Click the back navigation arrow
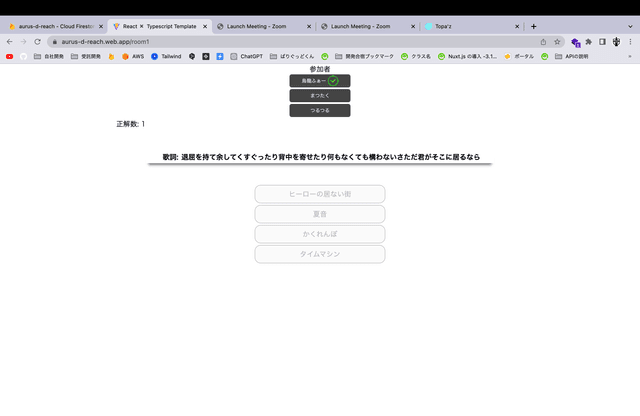 [x=9, y=42]
